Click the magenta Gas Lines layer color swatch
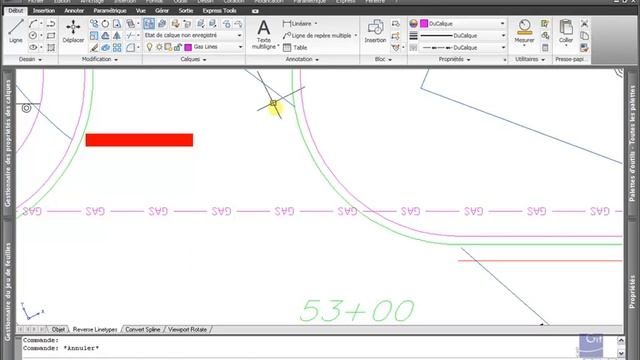640x360 pixels. click(188, 47)
